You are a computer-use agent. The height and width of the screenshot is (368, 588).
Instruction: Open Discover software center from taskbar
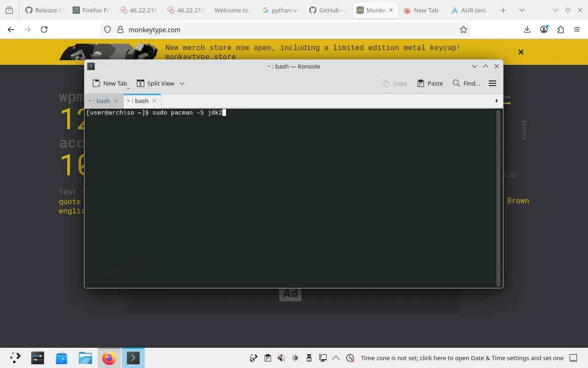62,358
